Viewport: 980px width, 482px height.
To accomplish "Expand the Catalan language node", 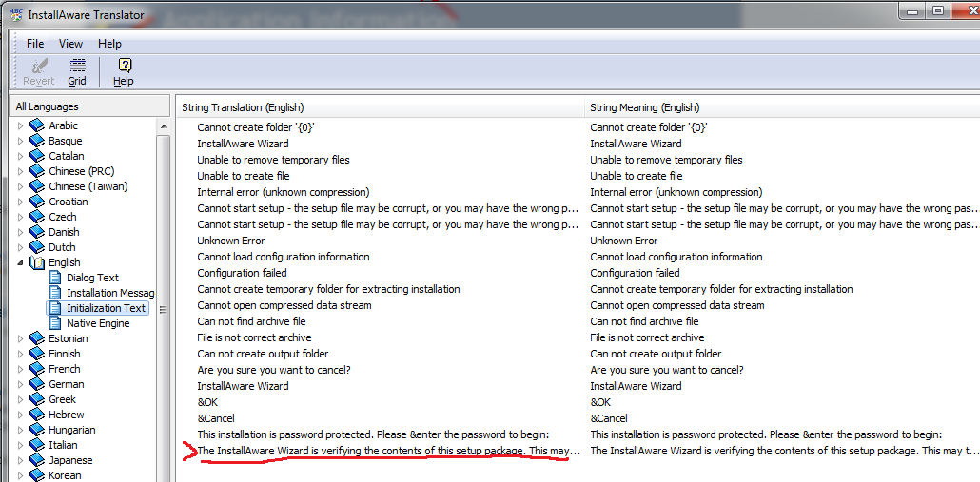I will click(x=21, y=156).
